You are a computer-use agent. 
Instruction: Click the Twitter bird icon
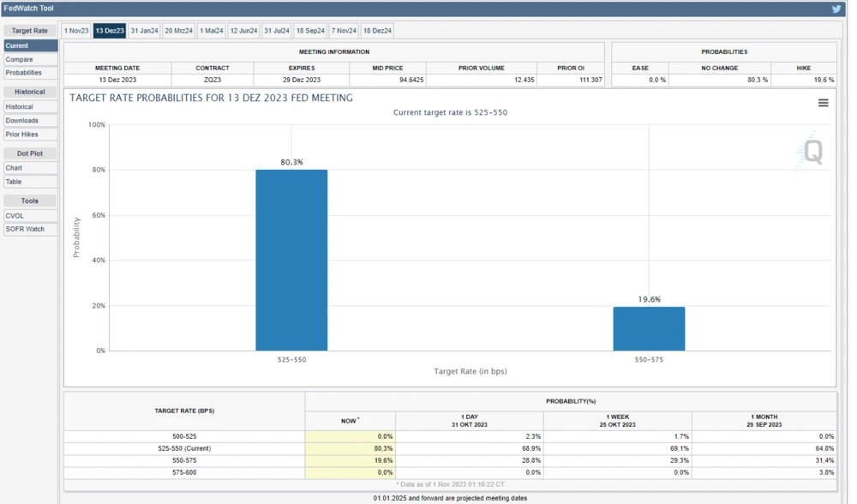point(836,9)
